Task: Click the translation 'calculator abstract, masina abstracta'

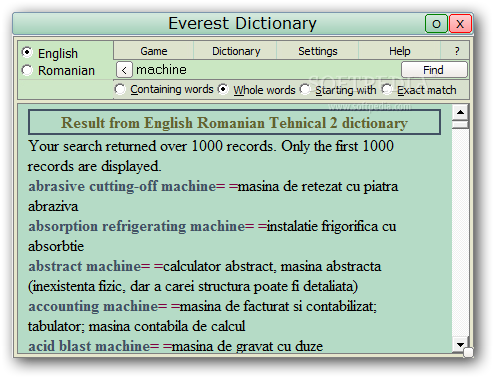Action: pyautogui.click(x=272, y=266)
